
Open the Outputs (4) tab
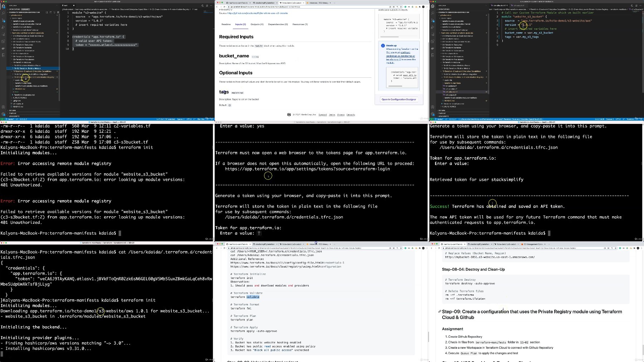257,24
